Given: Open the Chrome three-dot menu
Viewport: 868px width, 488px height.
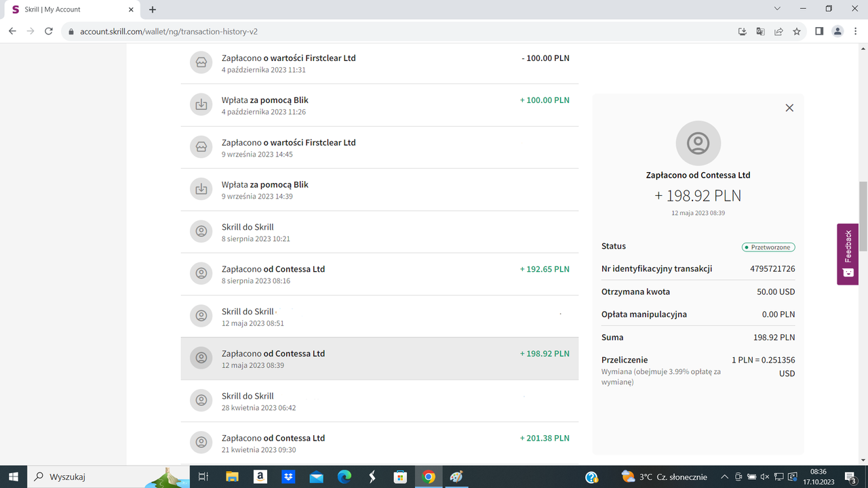Looking at the screenshot, I should click(856, 31).
